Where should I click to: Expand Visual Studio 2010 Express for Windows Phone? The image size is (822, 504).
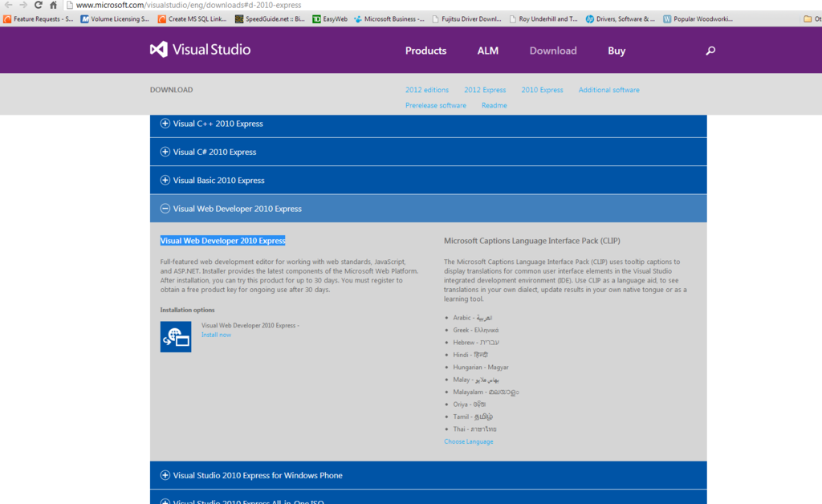[x=164, y=474]
